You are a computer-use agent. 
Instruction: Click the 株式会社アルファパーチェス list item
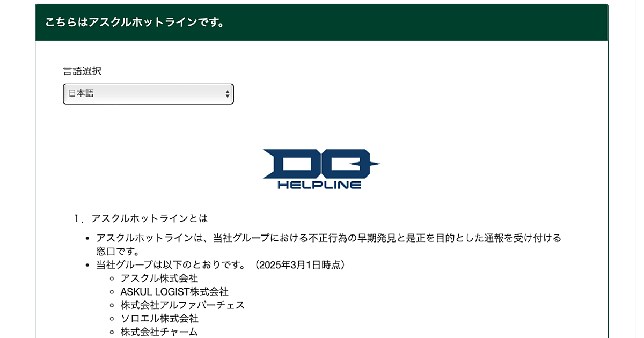pyautogui.click(x=183, y=305)
